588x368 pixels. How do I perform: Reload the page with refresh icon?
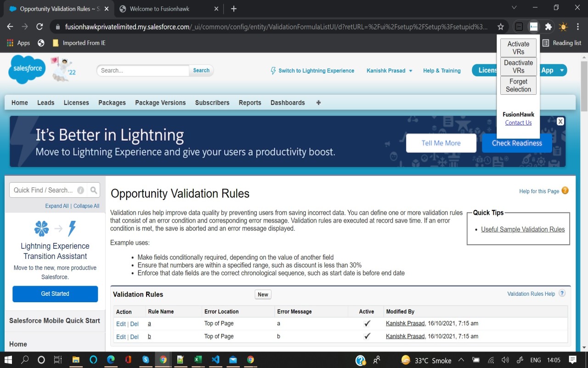pos(40,27)
